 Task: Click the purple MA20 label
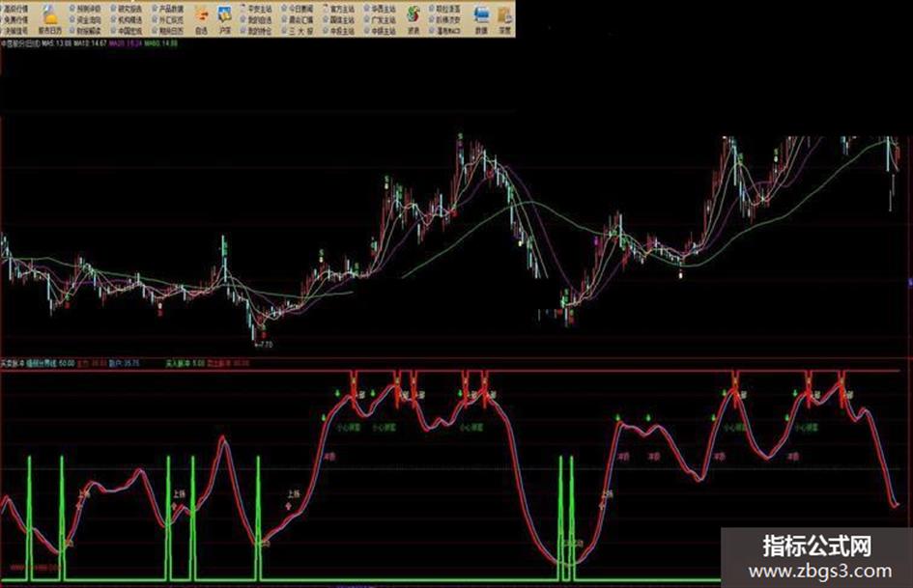coord(126,43)
